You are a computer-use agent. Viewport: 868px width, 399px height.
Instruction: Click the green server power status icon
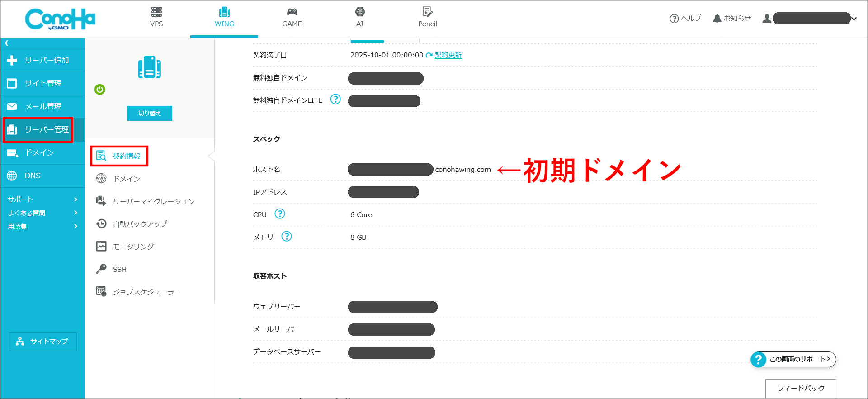pos(100,90)
